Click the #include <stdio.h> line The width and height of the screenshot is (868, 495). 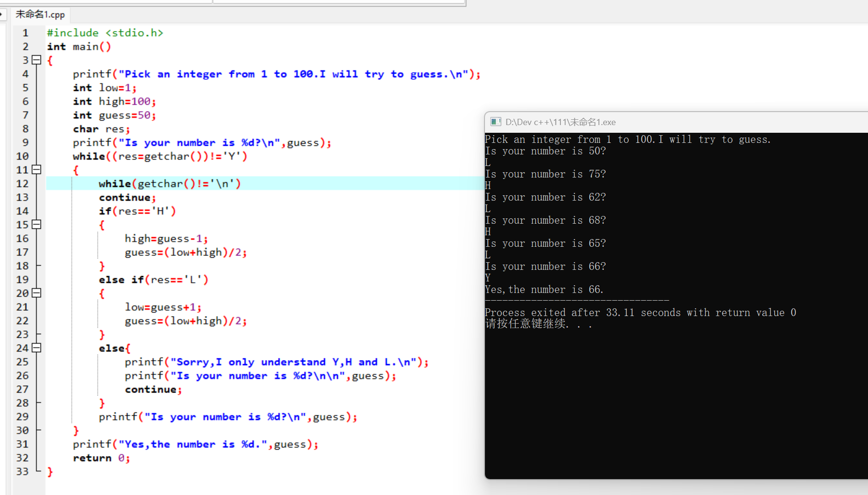click(x=105, y=33)
